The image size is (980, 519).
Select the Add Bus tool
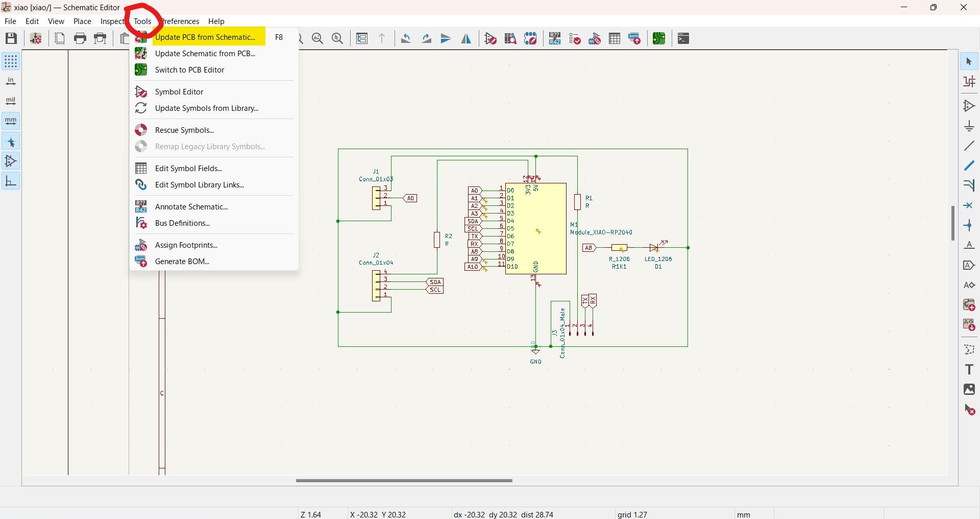click(970, 166)
